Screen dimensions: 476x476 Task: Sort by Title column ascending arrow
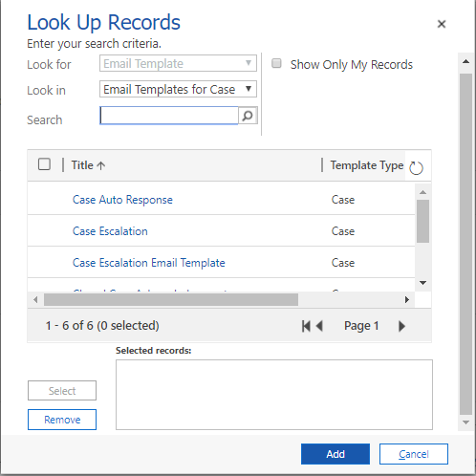click(100, 165)
